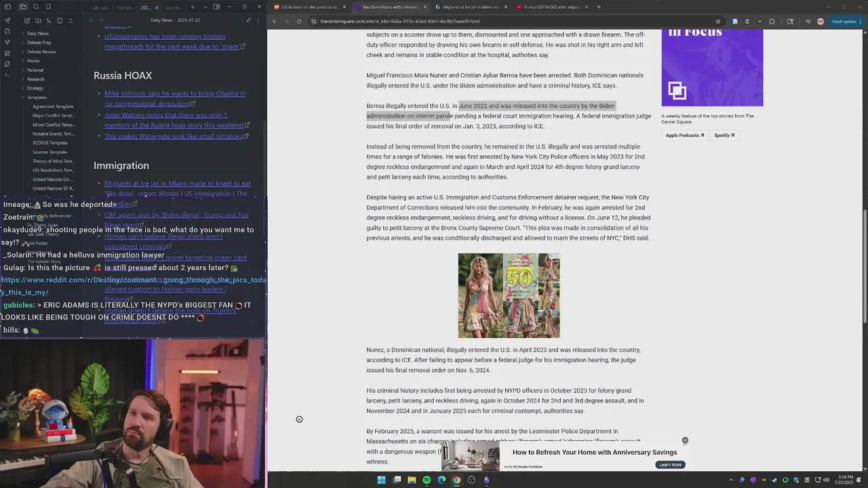Image resolution: width=868 pixels, height=488 pixels.
Task: Open the Obsidian file explorer folder icon
Action: coord(23,7)
